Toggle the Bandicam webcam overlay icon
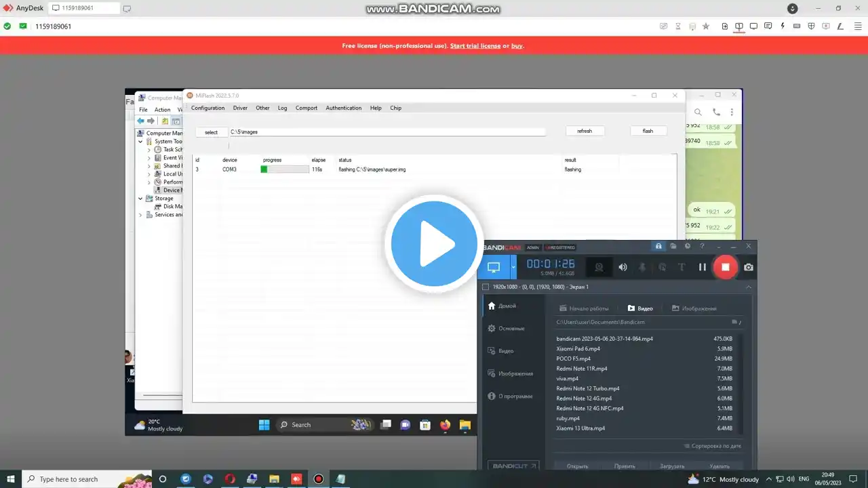 click(599, 267)
